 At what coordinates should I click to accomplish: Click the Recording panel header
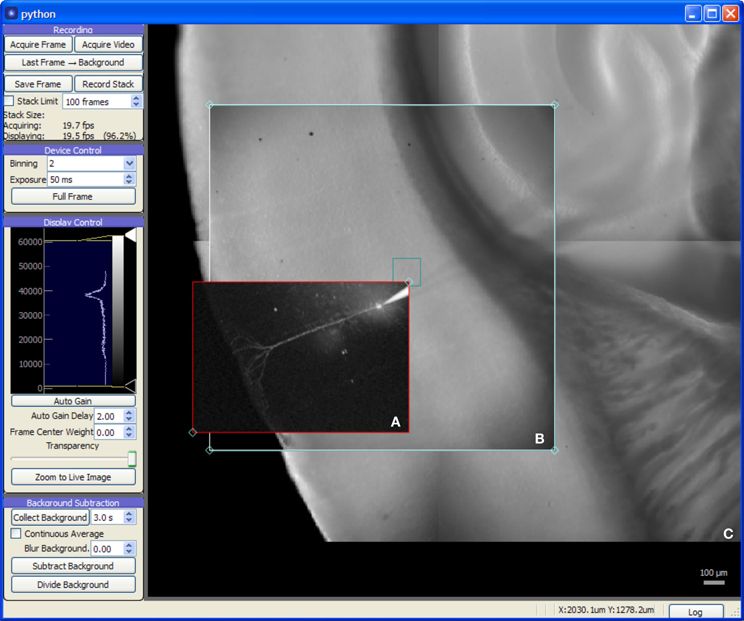tap(73, 30)
